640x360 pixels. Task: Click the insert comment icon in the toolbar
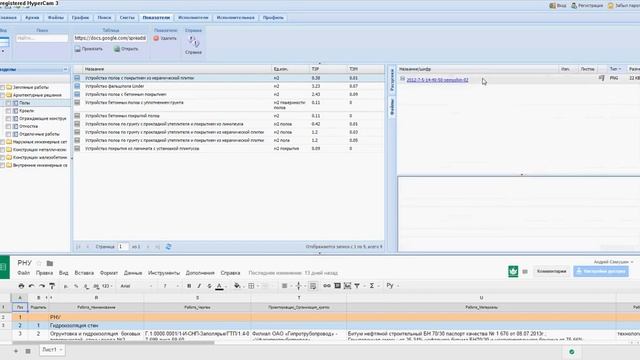pos(337,286)
